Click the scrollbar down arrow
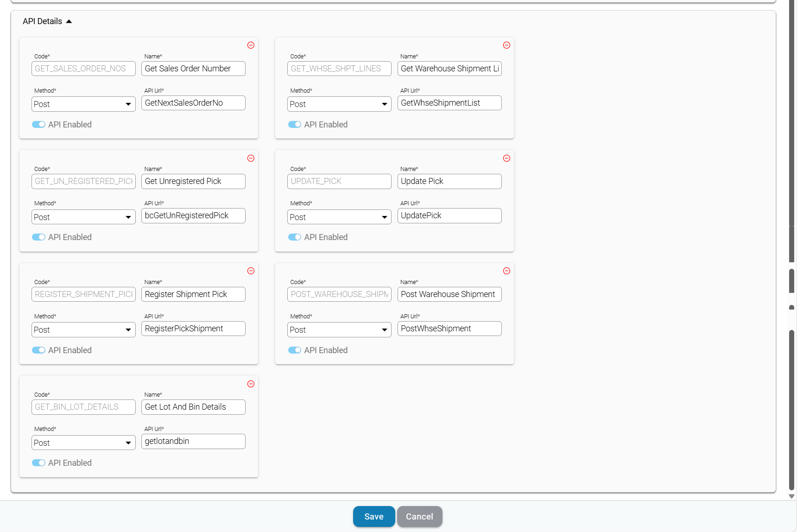Viewport: 797px width, 532px height. (x=791, y=496)
